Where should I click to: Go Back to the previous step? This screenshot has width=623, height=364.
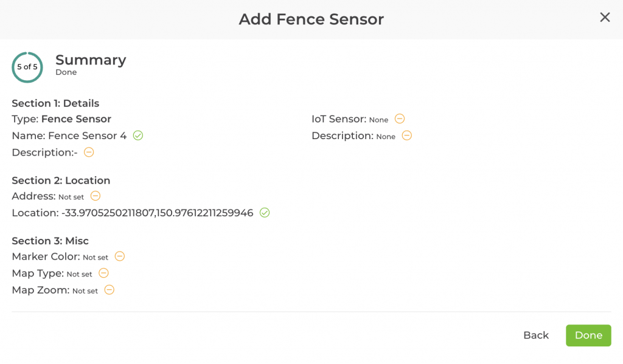pos(535,335)
